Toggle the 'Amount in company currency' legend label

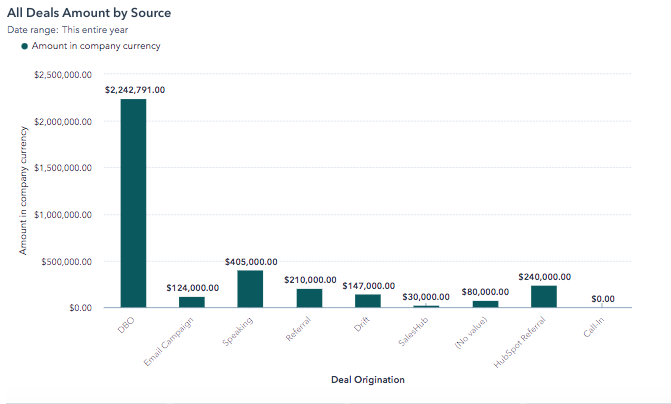click(x=96, y=46)
